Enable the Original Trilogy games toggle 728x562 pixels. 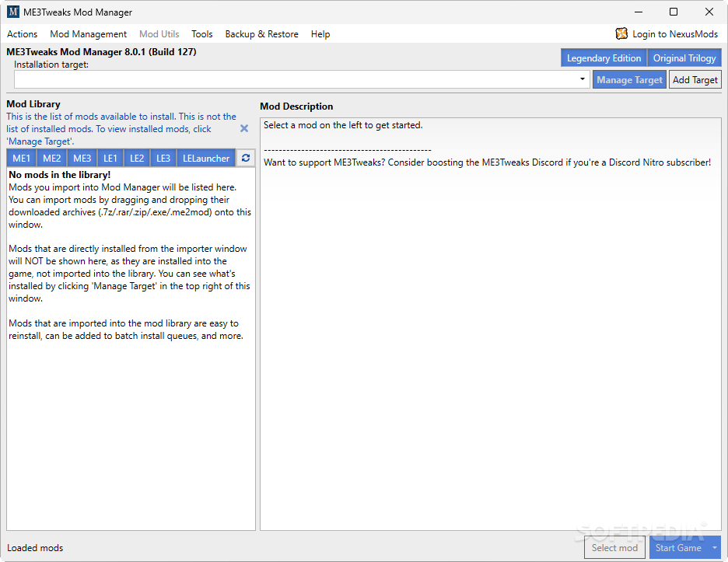684,58
